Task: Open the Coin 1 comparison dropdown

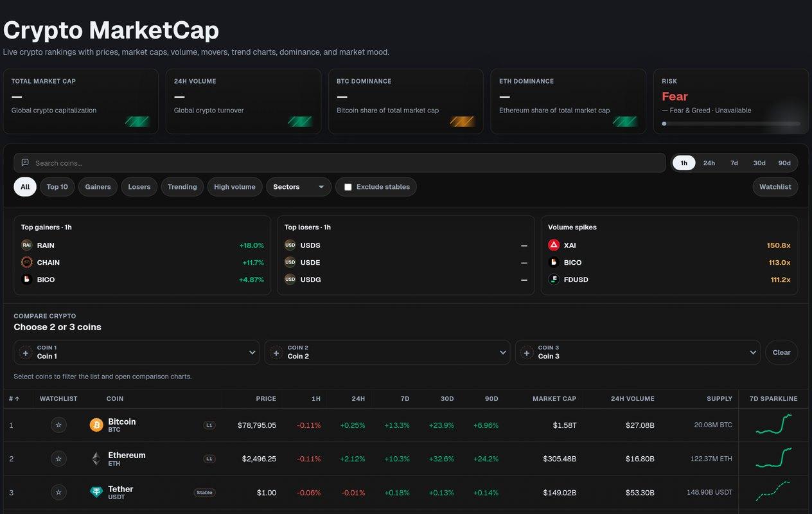Action: (x=137, y=352)
